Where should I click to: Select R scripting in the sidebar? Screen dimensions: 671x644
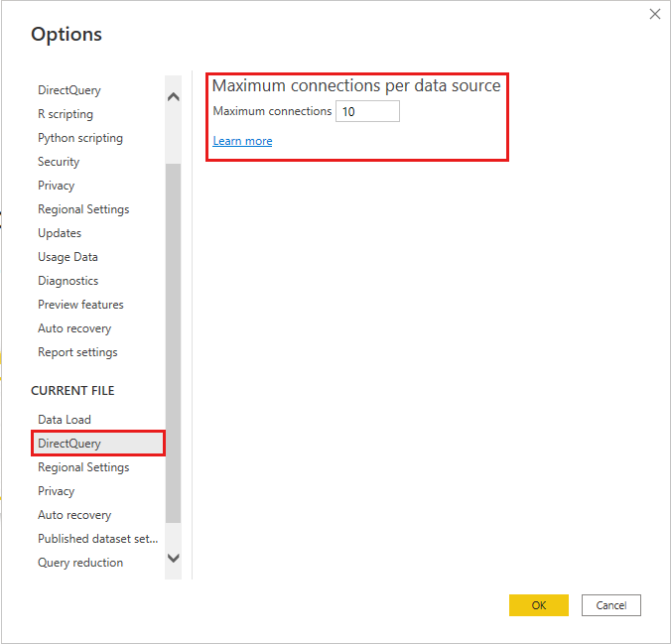coord(66,114)
